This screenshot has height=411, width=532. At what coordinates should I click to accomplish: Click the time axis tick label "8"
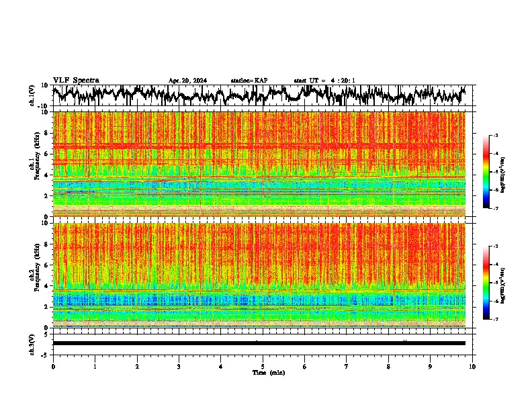388,367
